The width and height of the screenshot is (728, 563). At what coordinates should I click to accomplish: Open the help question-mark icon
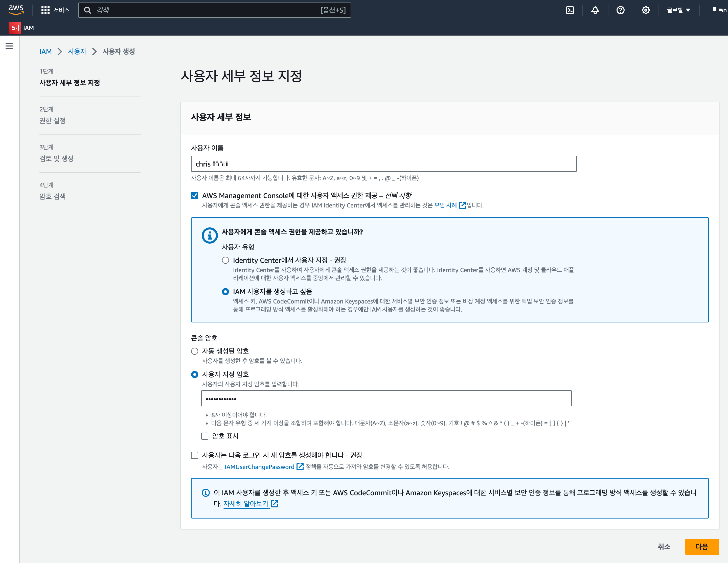620,10
